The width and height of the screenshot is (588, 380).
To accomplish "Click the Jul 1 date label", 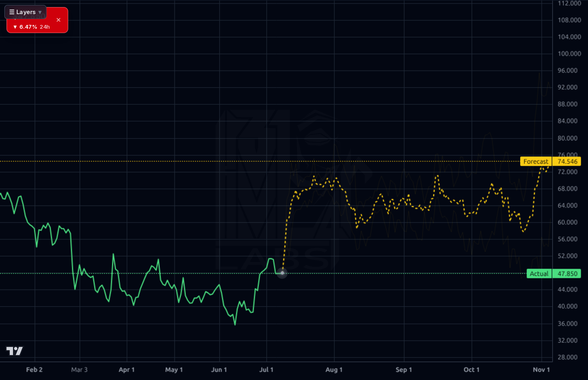I will [x=266, y=370].
